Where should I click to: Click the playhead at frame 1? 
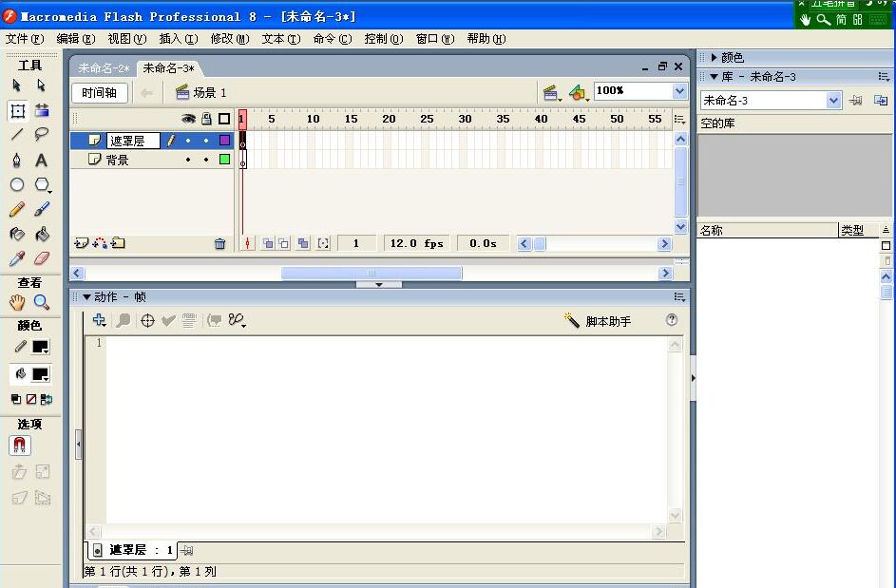pyautogui.click(x=242, y=120)
